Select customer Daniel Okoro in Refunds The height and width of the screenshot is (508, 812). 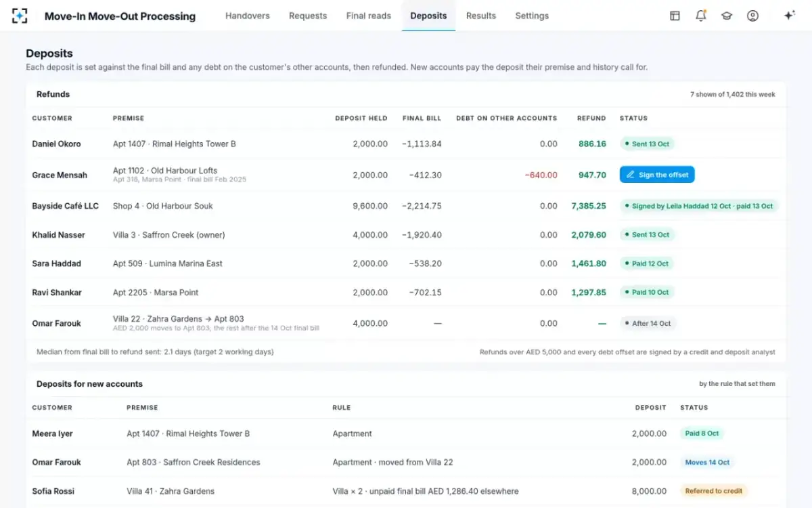tap(56, 144)
